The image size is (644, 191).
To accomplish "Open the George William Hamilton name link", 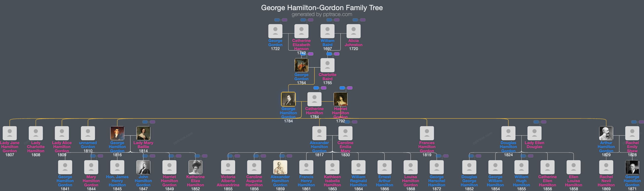I will [x=495, y=181].
